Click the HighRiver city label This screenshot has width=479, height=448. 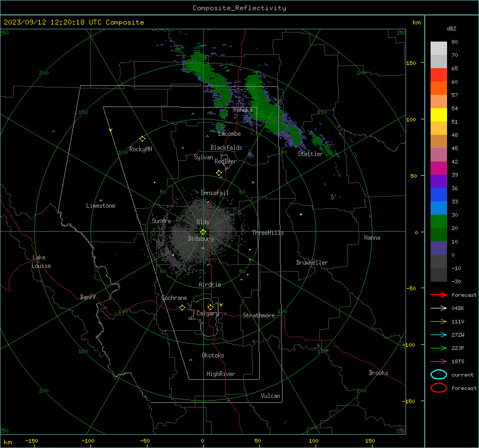coord(221,374)
